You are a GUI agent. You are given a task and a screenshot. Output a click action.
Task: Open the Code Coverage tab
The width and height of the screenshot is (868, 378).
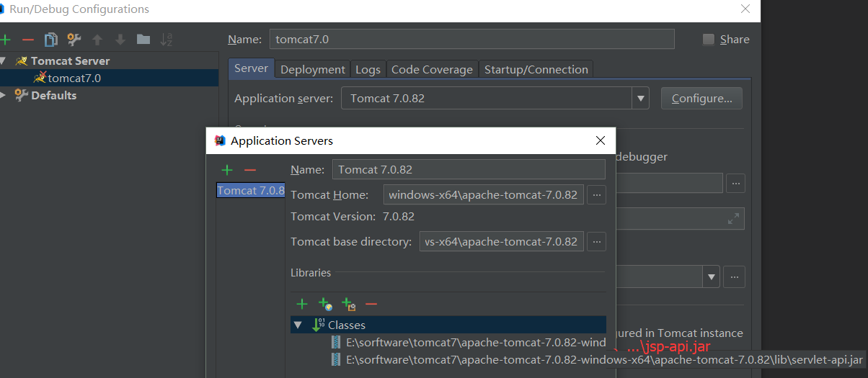[432, 69]
